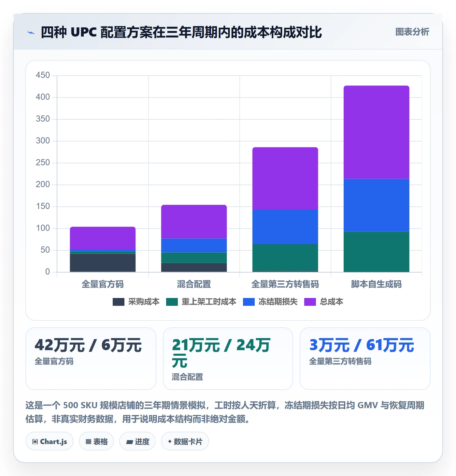Image resolution: width=456 pixels, height=476 pixels.
Task: Click the 全量第三方转售码 caption in the stat card
Action: pos(340,361)
